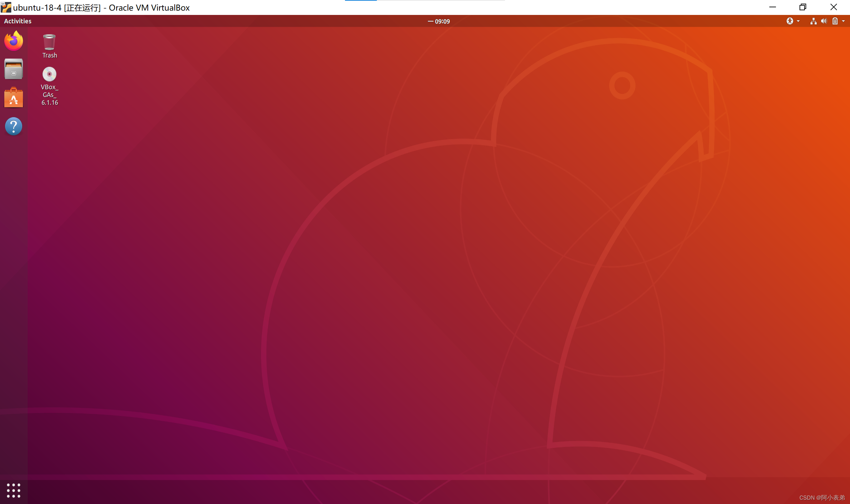Open Ubuntu Software from the dock
Screen dimensions: 850x504
point(14,98)
